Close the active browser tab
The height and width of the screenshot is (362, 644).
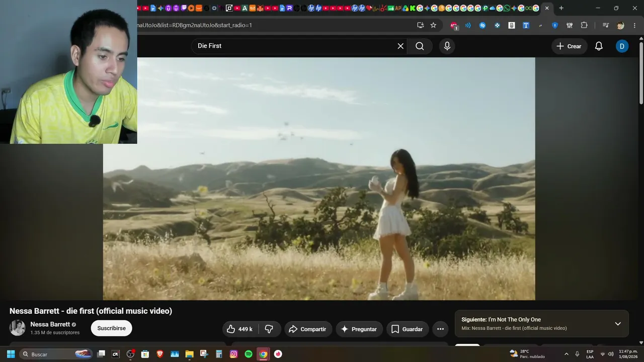[x=547, y=8]
